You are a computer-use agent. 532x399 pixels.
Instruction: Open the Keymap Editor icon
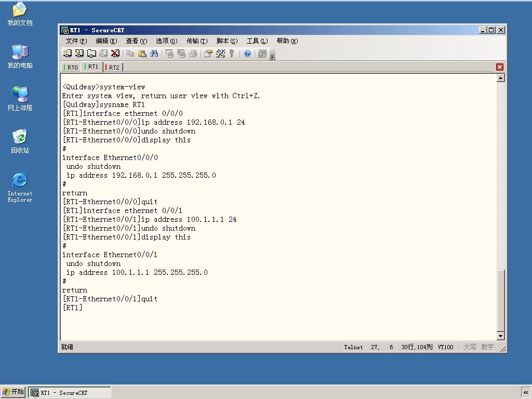[220, 54]
